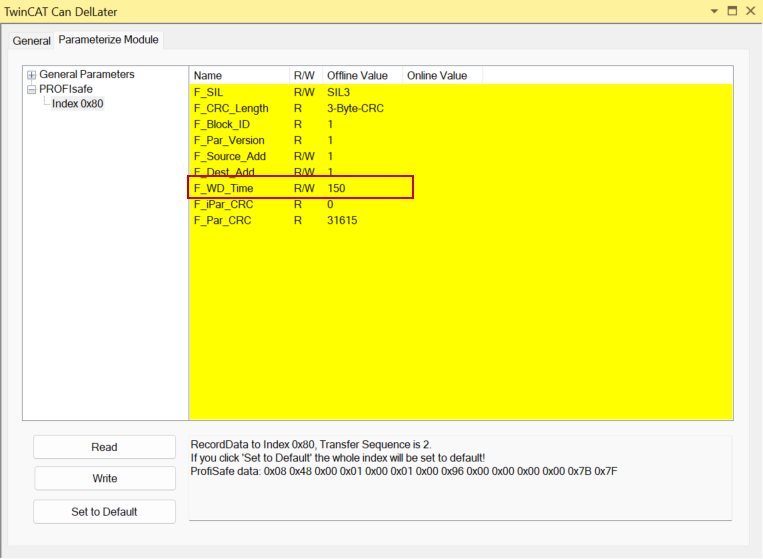The height and width of the screenshot is (559, 763).
Task: Click the Write button
Action: 105,478
